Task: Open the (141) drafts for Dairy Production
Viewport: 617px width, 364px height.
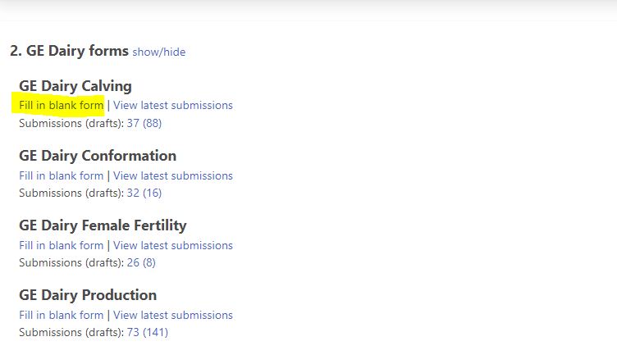Action: click(x=155, y=332)
